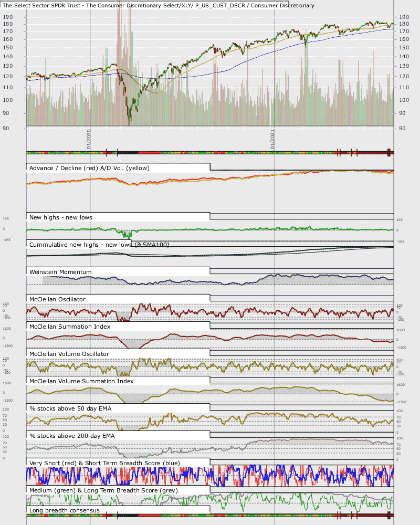
Task: Click the % stocks above 50 day EMA label
Action: tap(70, 408)
